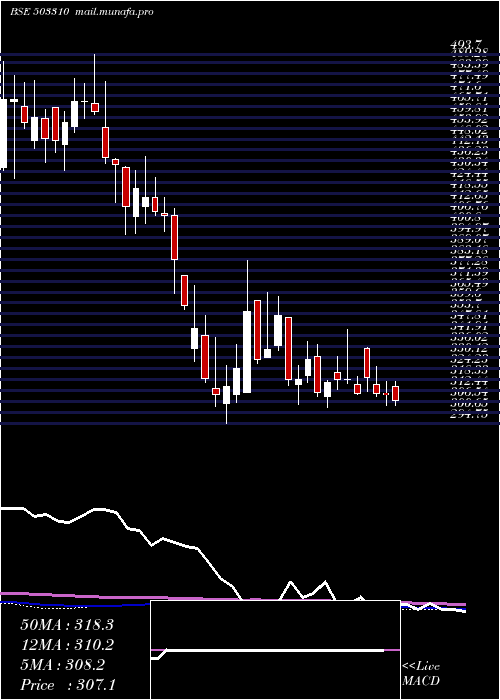500x700 pixels.
Task: Click the 'mail.munafa.pro' header text
Action: pyautogui.click(x=114, y=12)
